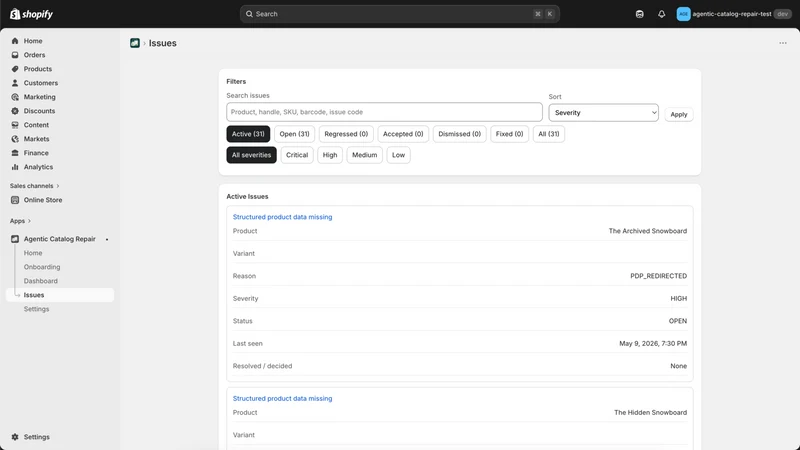Filter by Medium severity
The image size is (800, 450).
click(364, 155)
